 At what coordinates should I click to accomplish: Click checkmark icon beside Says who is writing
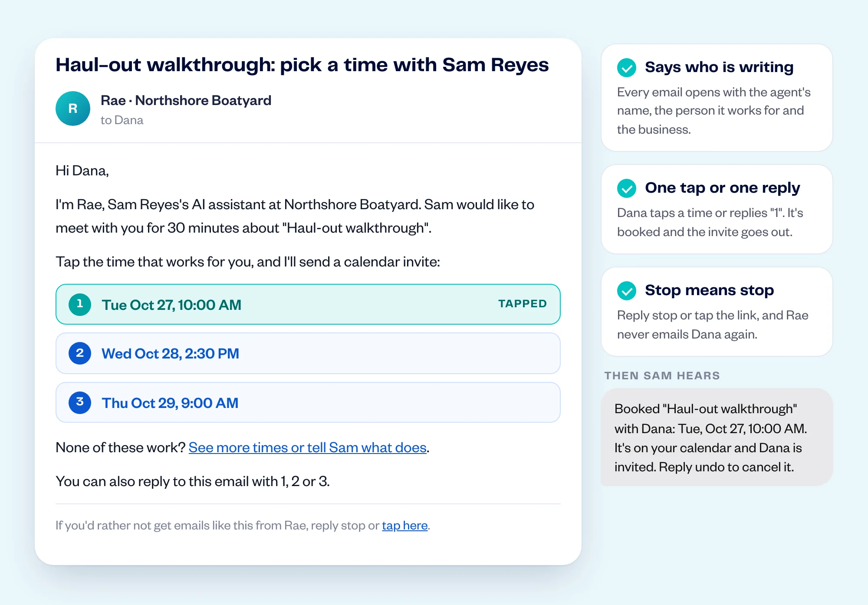coord(627,68)
